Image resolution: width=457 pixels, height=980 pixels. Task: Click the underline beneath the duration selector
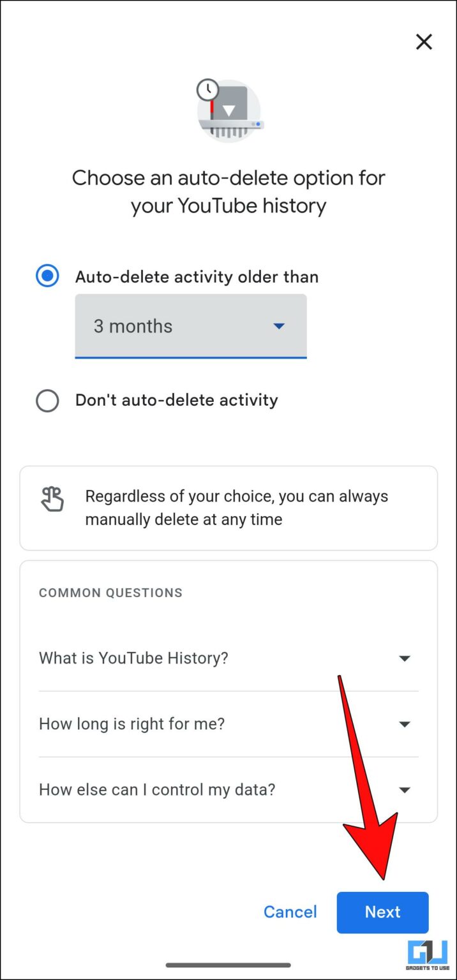click(190, 358)
